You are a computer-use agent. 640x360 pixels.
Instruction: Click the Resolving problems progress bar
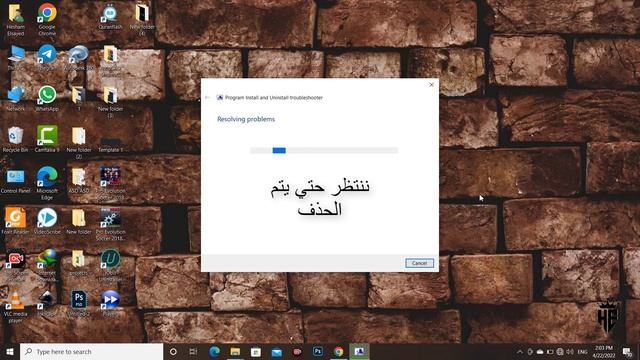(324, 151)
